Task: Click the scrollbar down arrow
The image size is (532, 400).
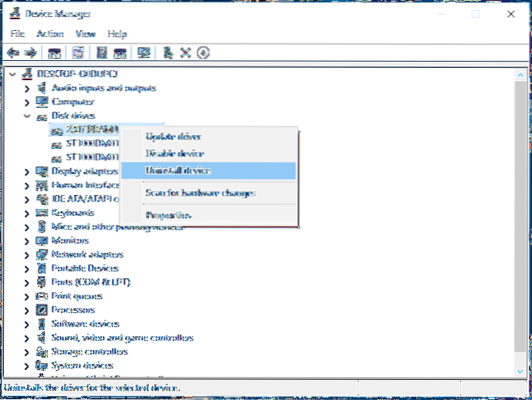Action: [x=520, y=371]
